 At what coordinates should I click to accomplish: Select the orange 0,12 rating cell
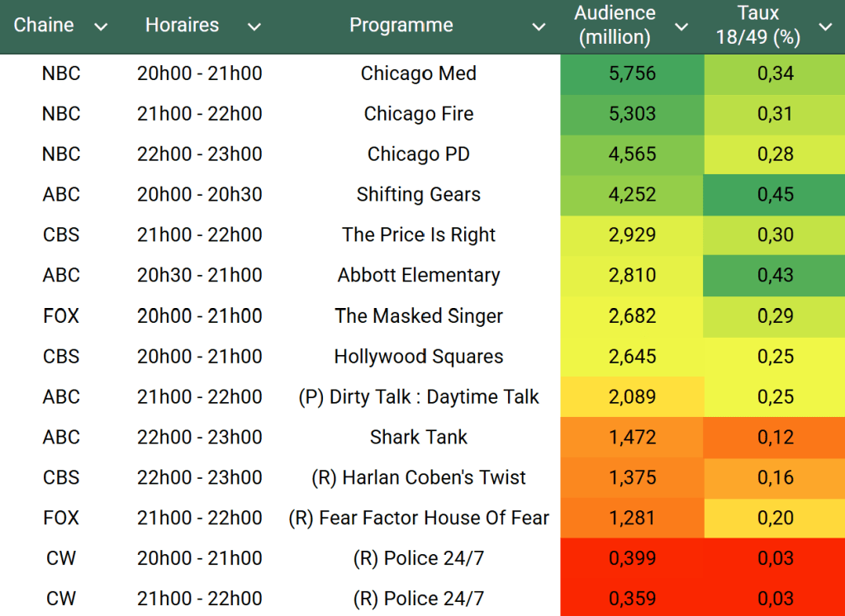tap(775, 438)
